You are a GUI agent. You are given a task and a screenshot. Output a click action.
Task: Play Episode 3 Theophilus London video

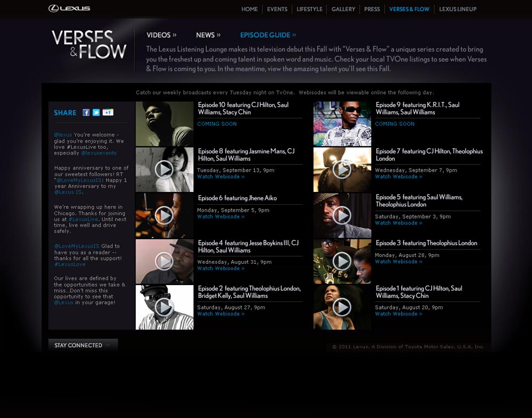tap(342, 261)
